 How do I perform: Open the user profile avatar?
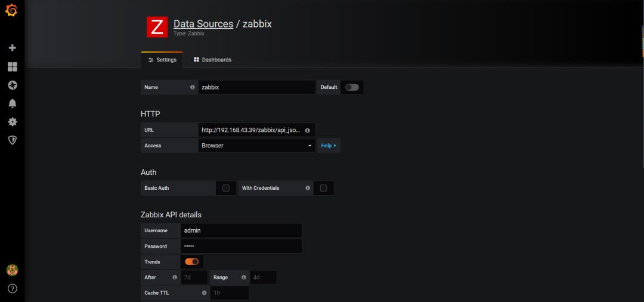[13, 270]
